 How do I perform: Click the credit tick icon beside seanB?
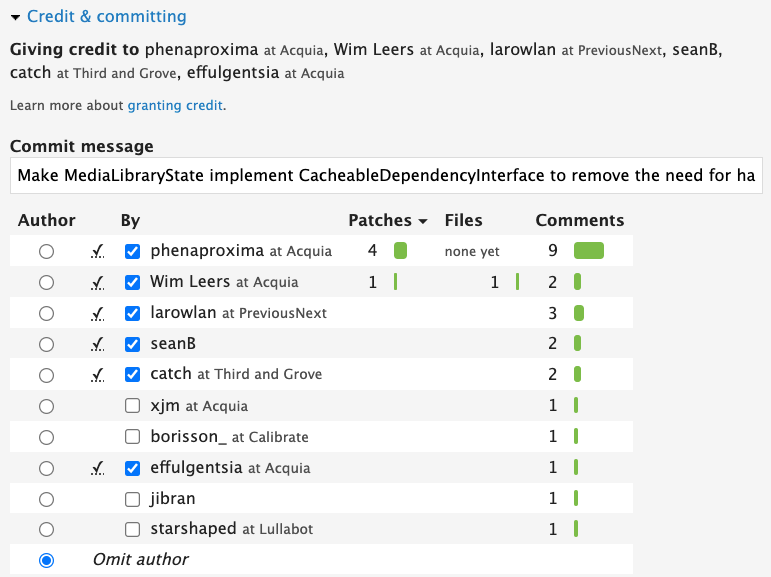(97, 345)
